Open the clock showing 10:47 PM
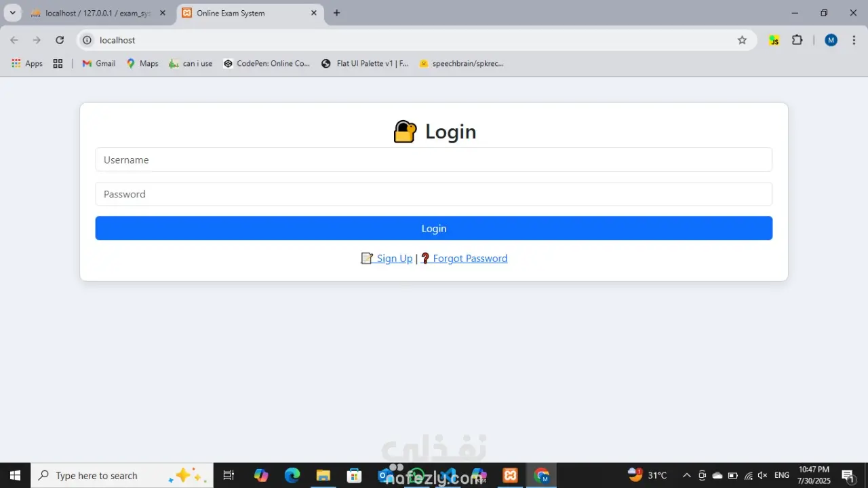The width and height of the screenshot is (868, 488). pyautogui.click(x=814, y=475)
